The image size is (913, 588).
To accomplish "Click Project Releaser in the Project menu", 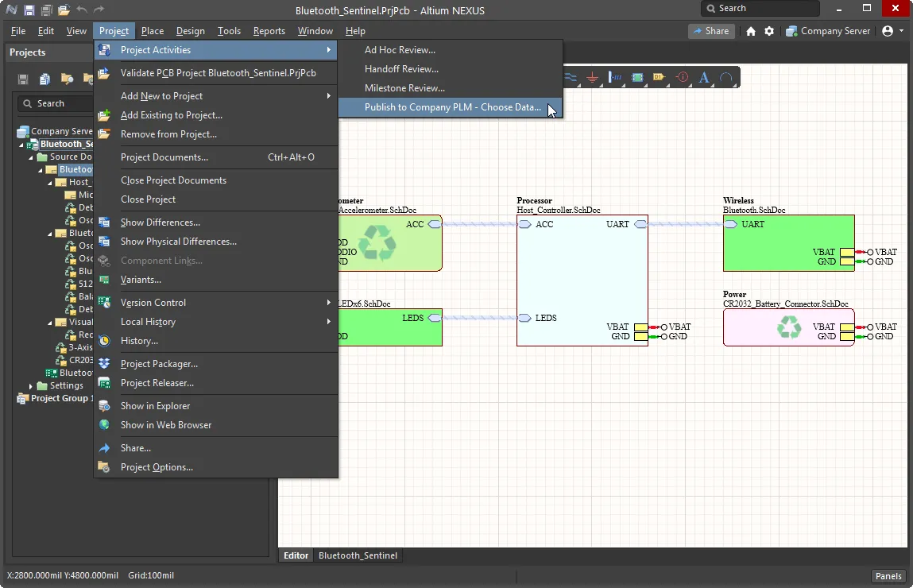I will click(x=216, y=383).
